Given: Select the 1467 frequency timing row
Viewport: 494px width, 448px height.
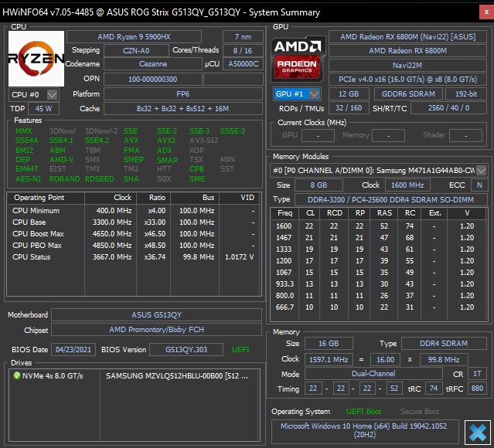Looking at the screenshot, I should pyautogui.click(x=379, y=238).
